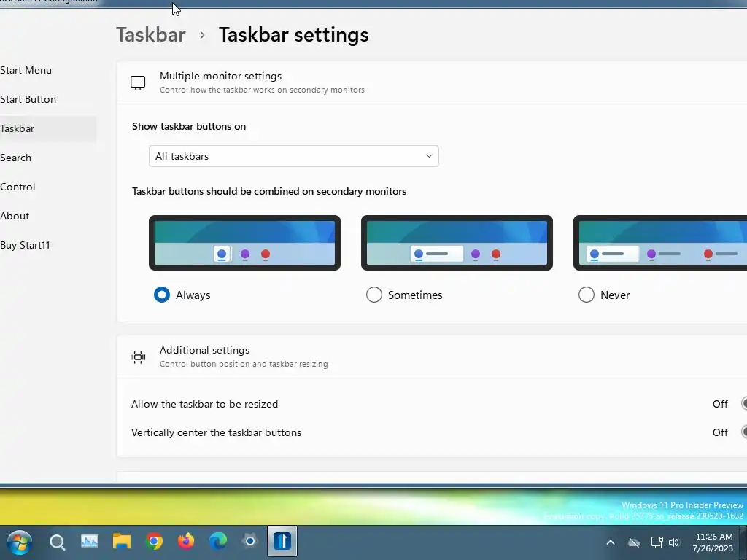
Task: Go to Search settings section
Action: (x=16, y=157)
